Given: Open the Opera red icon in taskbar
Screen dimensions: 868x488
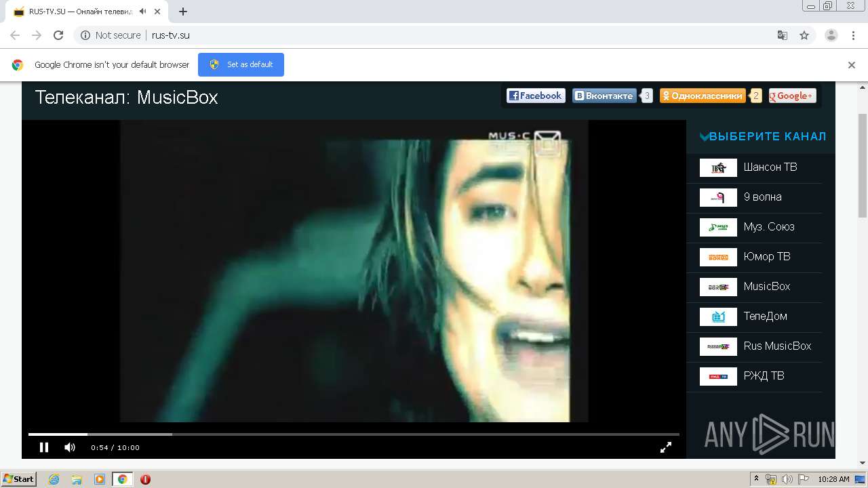Looking at the screenshot, I should (145, 479).
